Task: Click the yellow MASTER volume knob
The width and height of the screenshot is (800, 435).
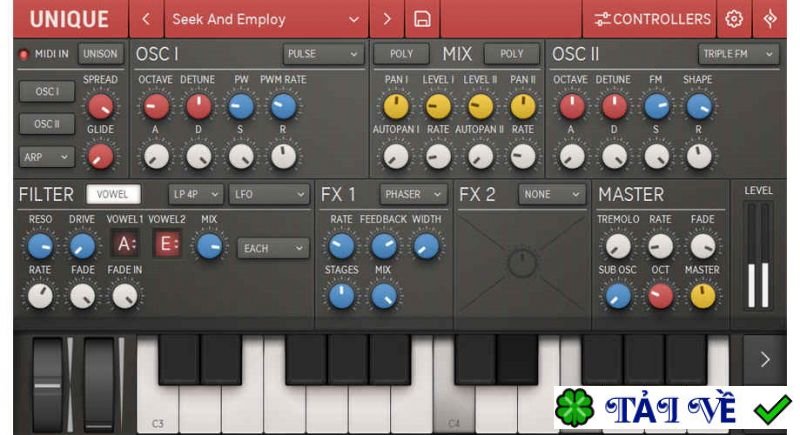Action: tap(703, 296)
